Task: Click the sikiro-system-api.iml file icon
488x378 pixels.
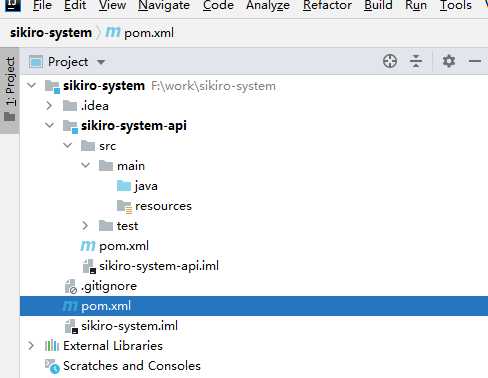Action: click(x=89, y=266)
